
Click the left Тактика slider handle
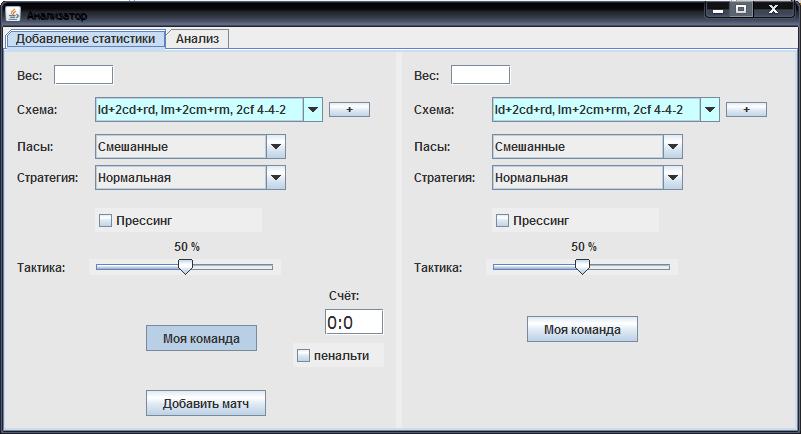coord(185,267)
